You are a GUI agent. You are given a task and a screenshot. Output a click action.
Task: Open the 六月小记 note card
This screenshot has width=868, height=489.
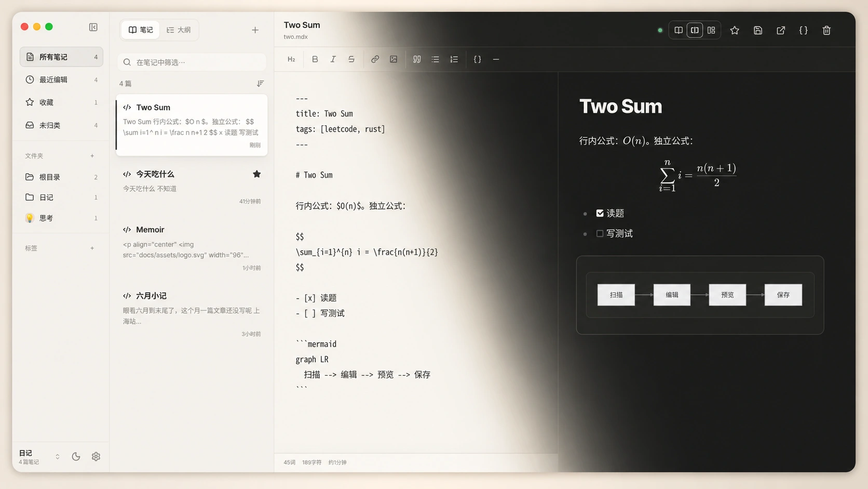[192, 314]
